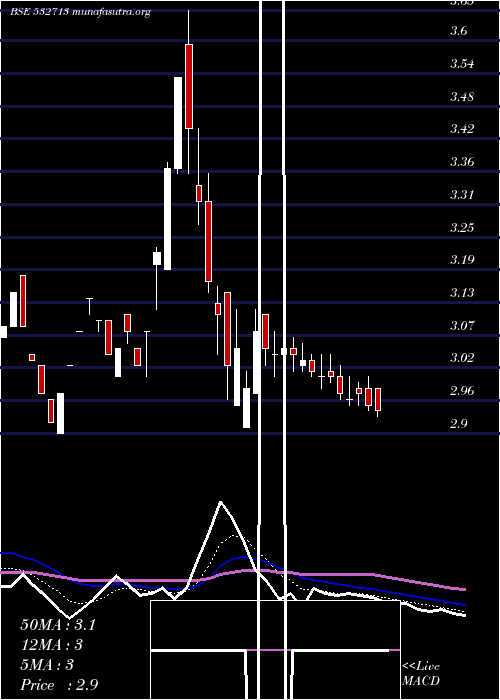Click the tallest red candlestick peaking near 3.6

pos(189,86)
